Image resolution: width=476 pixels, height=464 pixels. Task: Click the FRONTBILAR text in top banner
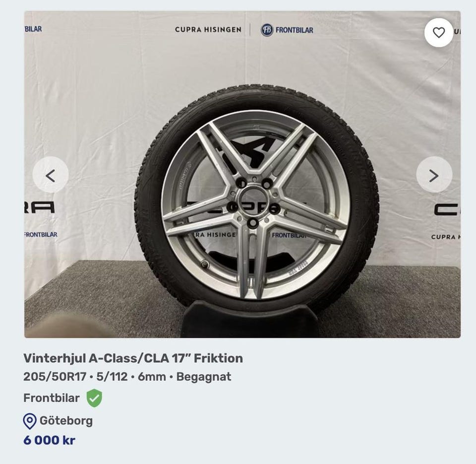[294, 30]
